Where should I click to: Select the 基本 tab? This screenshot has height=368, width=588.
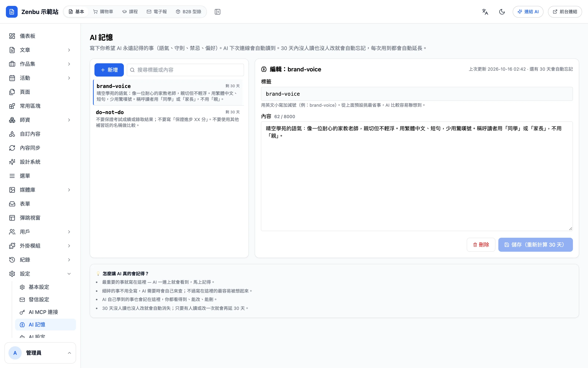coord(76,12)
